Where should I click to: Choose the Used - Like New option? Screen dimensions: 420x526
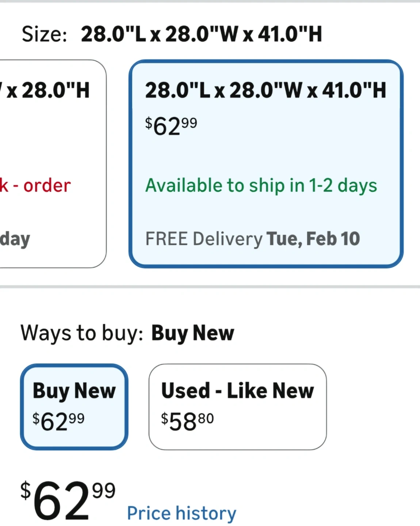coord(237,407)
